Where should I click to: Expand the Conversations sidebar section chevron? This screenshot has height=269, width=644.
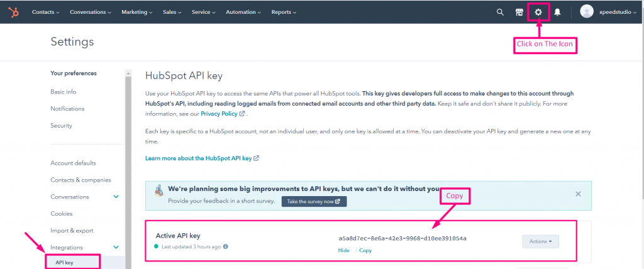click(116, 197)
